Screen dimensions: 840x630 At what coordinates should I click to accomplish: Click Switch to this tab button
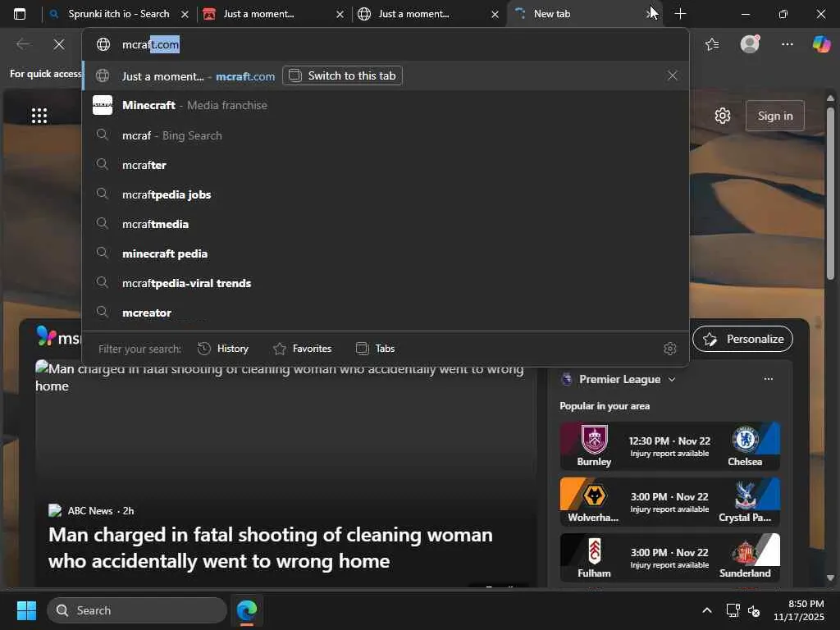click(342, 75)
